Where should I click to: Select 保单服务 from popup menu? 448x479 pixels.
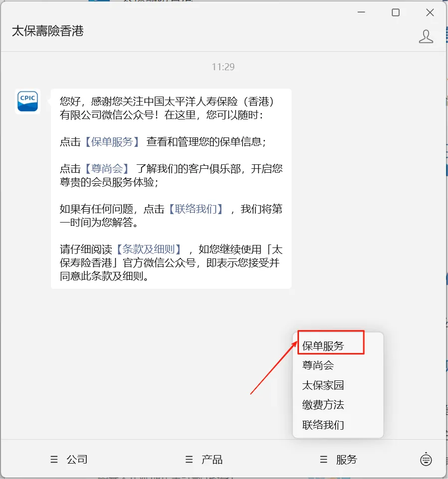tap(323, 346)
